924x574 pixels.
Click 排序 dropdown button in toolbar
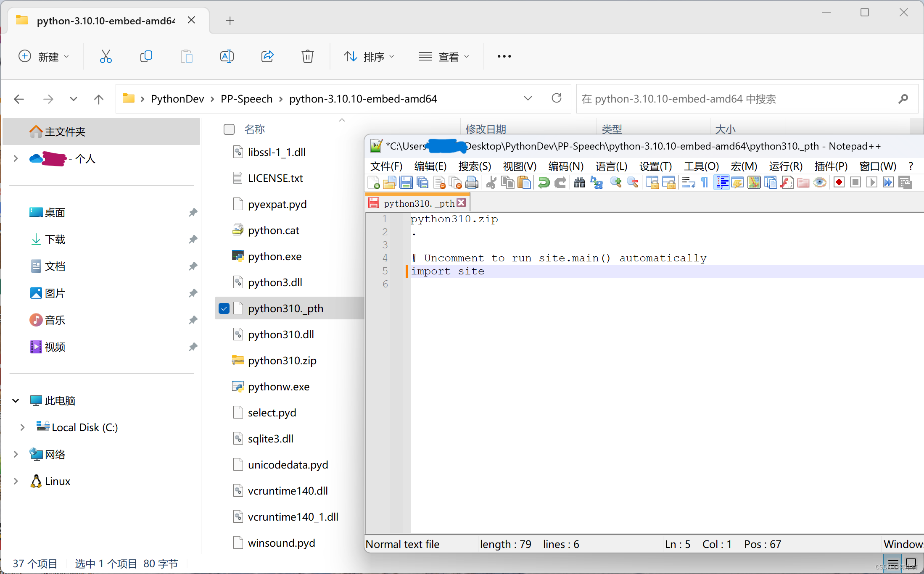pyautogui.click(x=368, y=57)
